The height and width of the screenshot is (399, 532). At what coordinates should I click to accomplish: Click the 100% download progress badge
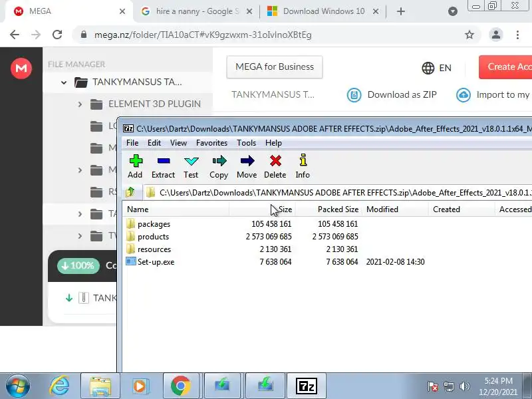coord(78,265)
